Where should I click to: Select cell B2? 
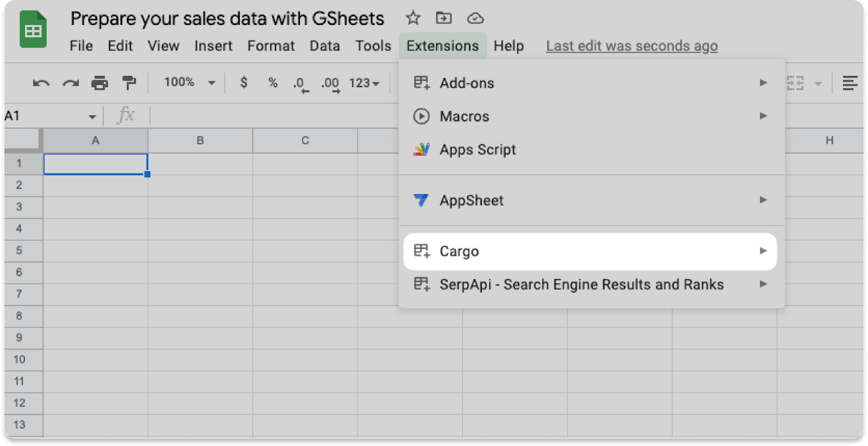[200, 185]
